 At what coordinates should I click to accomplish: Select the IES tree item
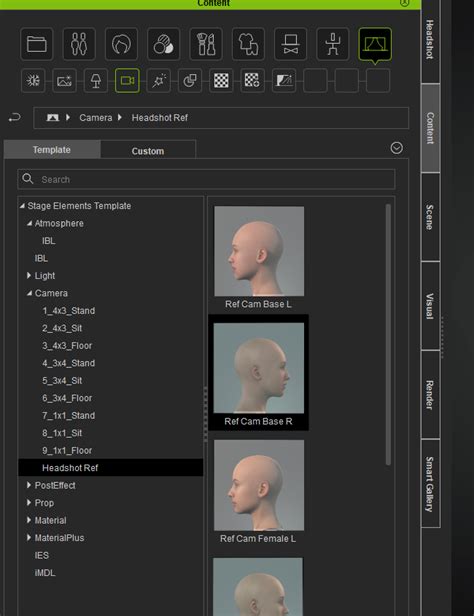42,555
